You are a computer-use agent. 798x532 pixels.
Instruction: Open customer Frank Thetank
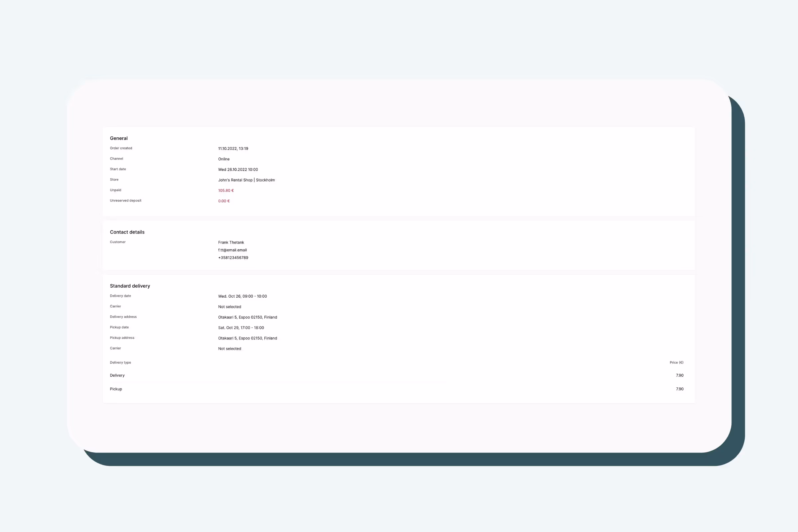click(x=231, y=243)
